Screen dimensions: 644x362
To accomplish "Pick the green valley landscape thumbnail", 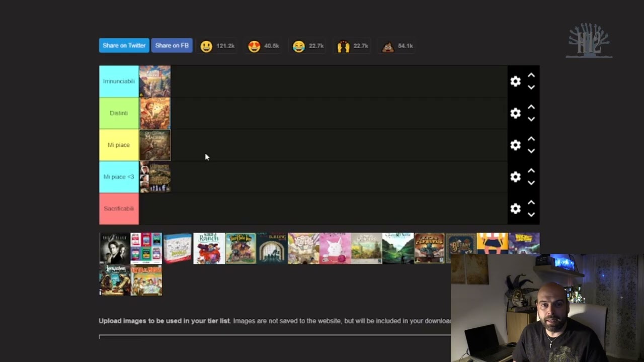I will [398, 248].
